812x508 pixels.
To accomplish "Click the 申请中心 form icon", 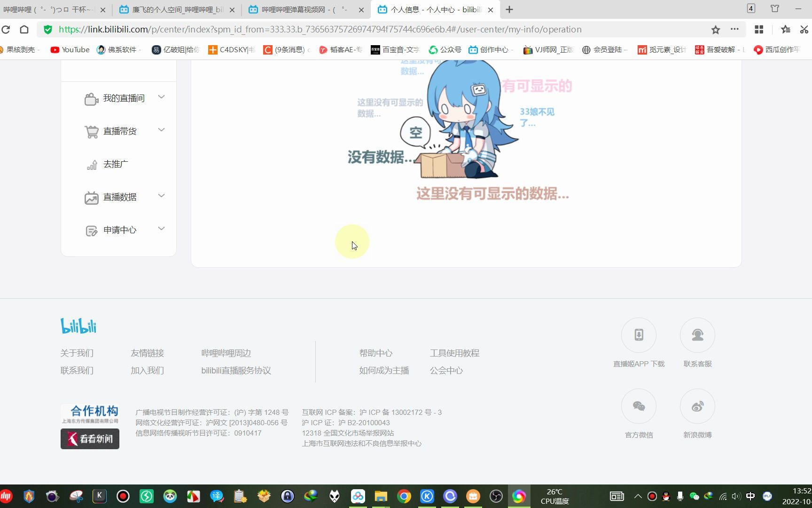I will click(91, 230).
